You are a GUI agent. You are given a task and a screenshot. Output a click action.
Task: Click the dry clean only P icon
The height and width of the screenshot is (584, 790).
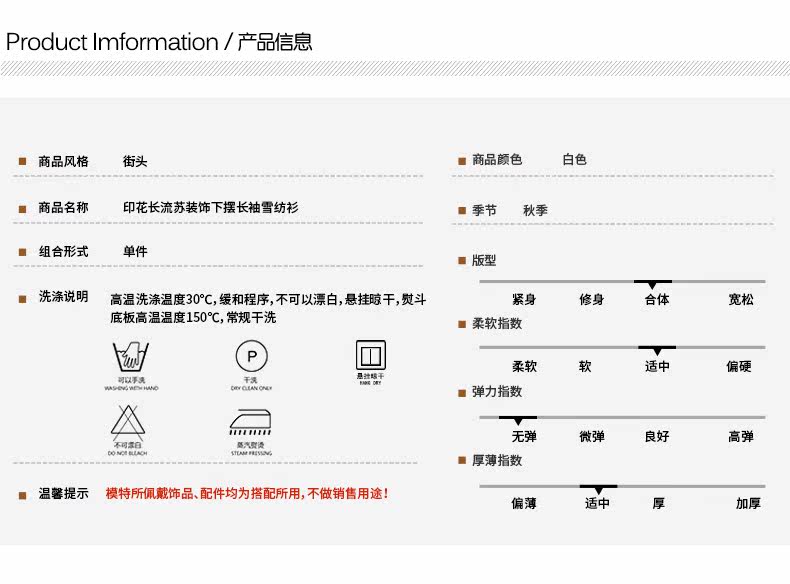[251, 356]
